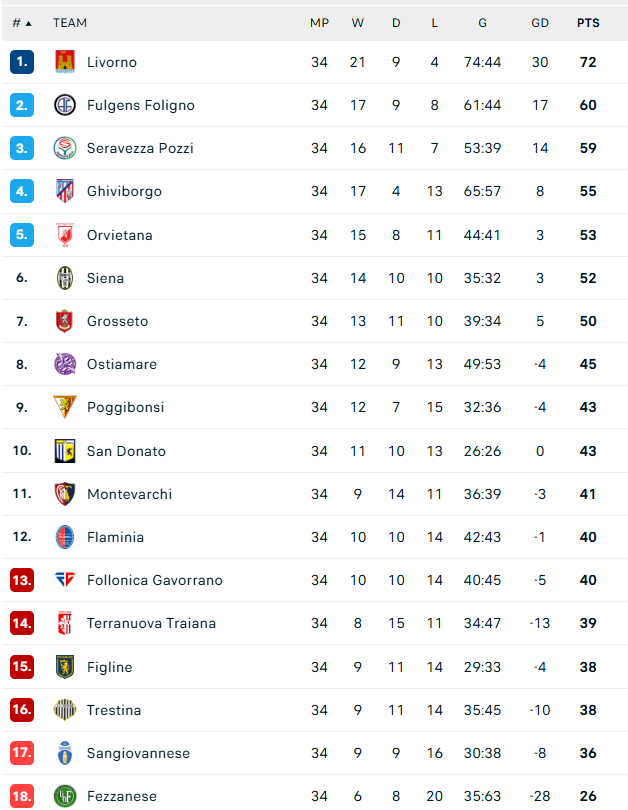Click the MP column header

click(x=319, y=23)
